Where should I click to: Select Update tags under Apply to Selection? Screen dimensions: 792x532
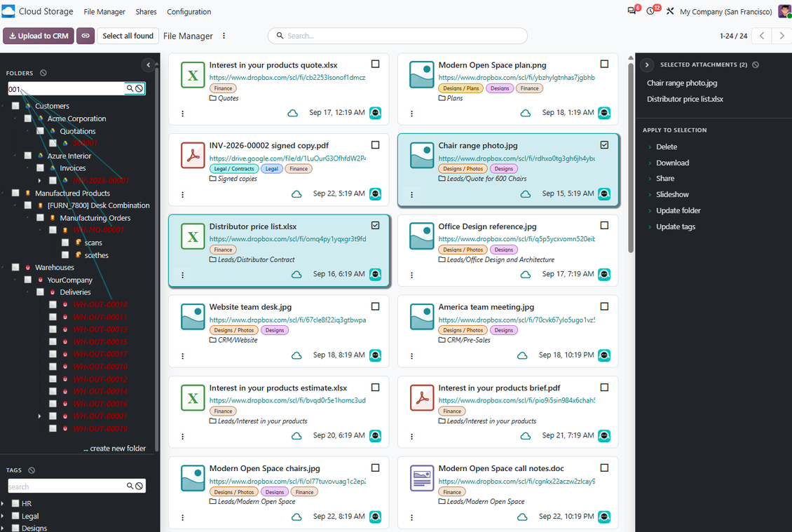[676, 227]
